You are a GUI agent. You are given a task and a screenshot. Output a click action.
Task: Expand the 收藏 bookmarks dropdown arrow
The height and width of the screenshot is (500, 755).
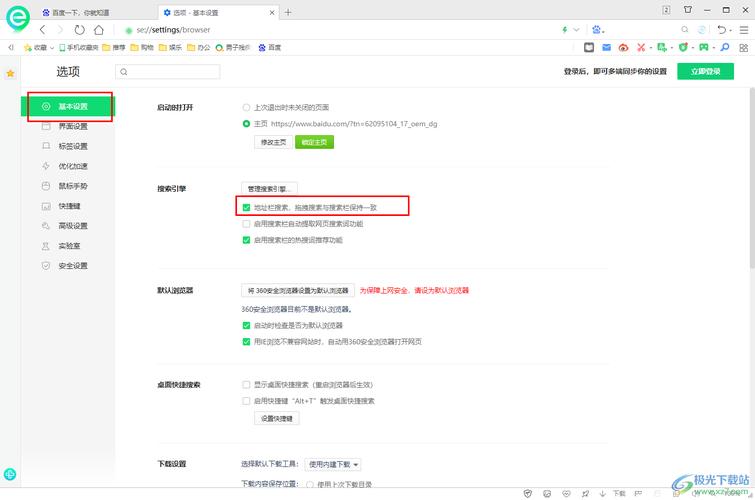point(52,48)
